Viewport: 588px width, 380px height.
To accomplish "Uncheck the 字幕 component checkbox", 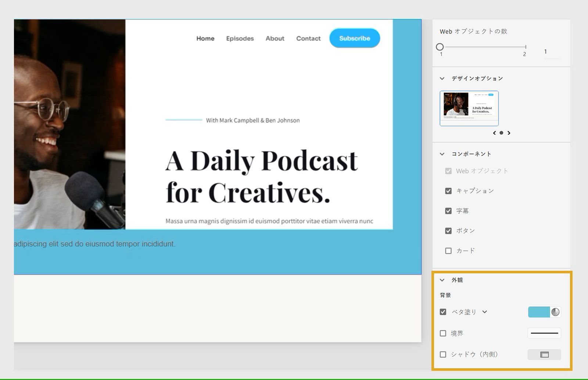I will [448, 211].
